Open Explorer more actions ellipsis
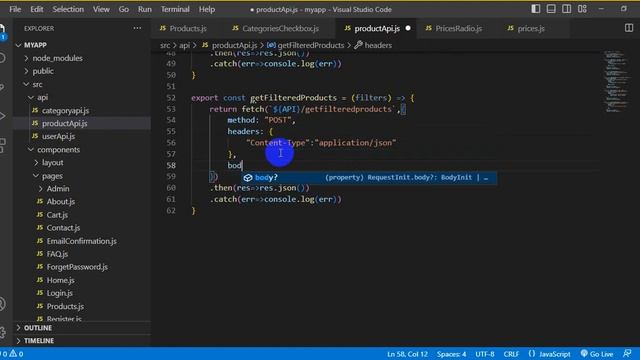Viewport: 640px width, 360px height. pyautogui.click(x=137, y=28)
